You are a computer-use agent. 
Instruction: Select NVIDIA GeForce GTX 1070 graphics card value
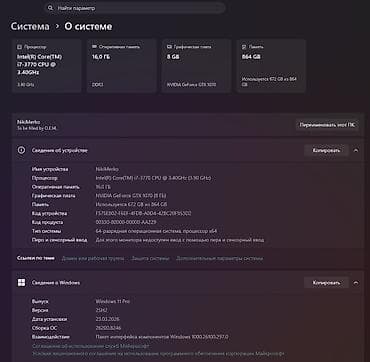coord(131,196)
